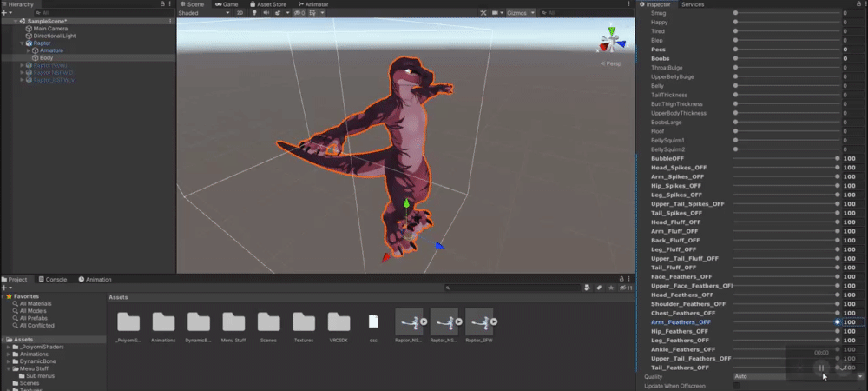This screenshot has width=868, height=391.
Task: Toggle Persp projection label
Action: pyautogui.click(x=610, y=63)
